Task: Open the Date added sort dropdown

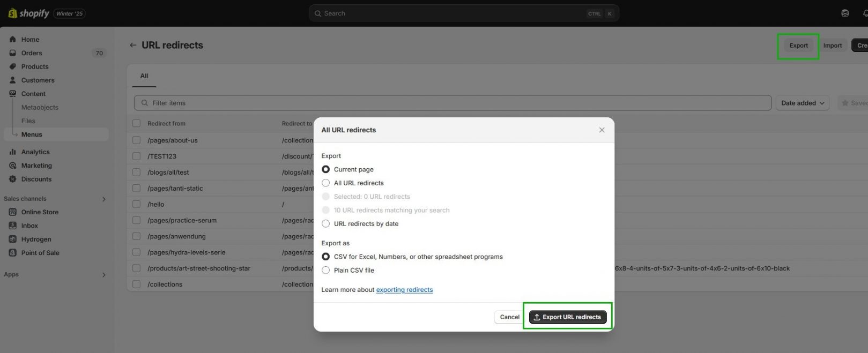Action: click(x=802, y=103)
